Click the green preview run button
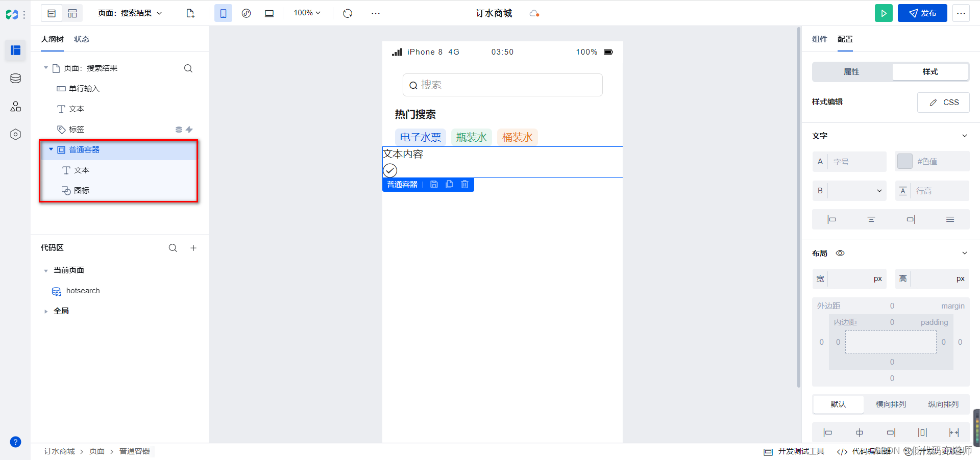The width and height of the screenshot is (980, 460). (884, 13)
